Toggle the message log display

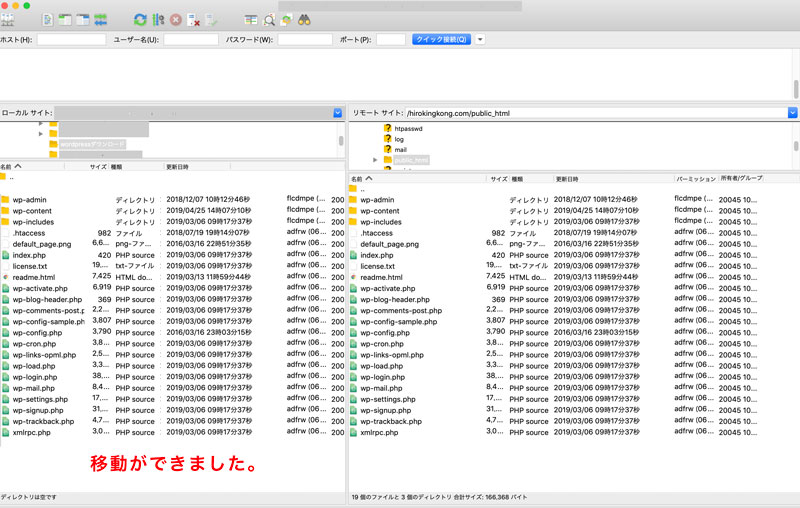(47, 20)
